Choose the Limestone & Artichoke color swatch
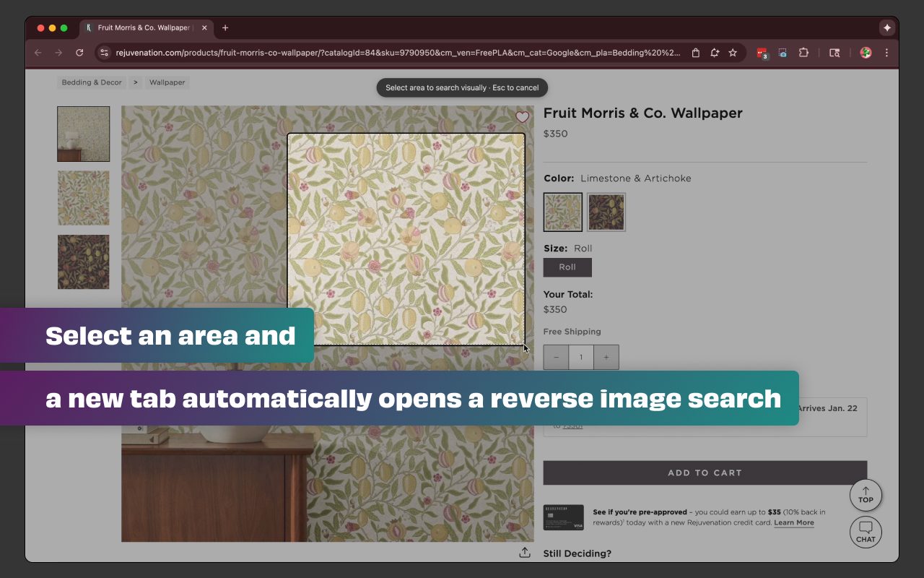Image resolution: width=924 pixels, height=578 pixels. [563, 212]
